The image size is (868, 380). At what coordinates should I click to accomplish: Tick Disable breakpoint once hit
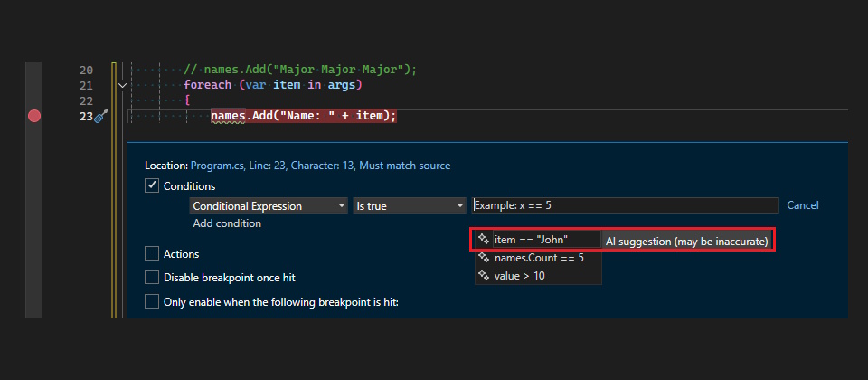coord(152,278)
